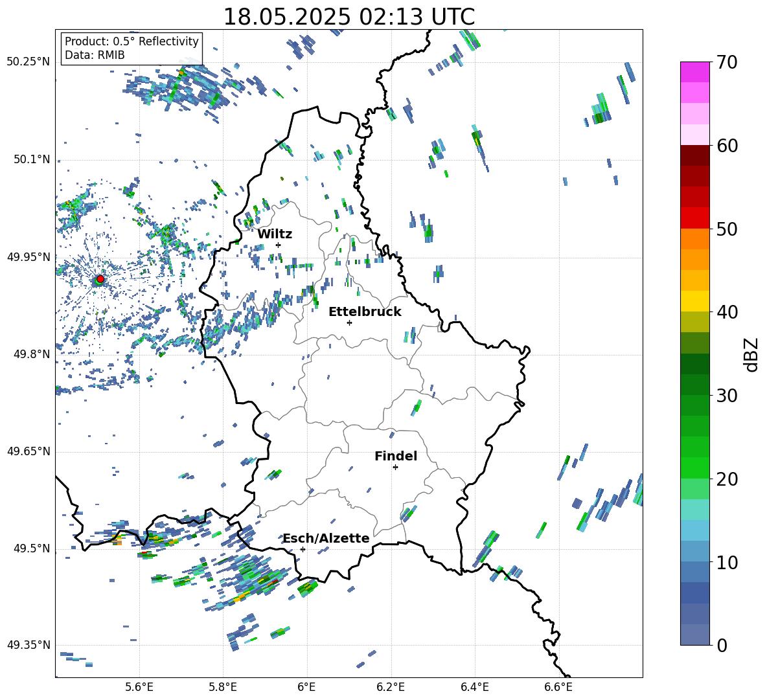Click the 49.8°N latitude label
The height and width of the screenshot is (700, 767).
(x=31, y=354)
